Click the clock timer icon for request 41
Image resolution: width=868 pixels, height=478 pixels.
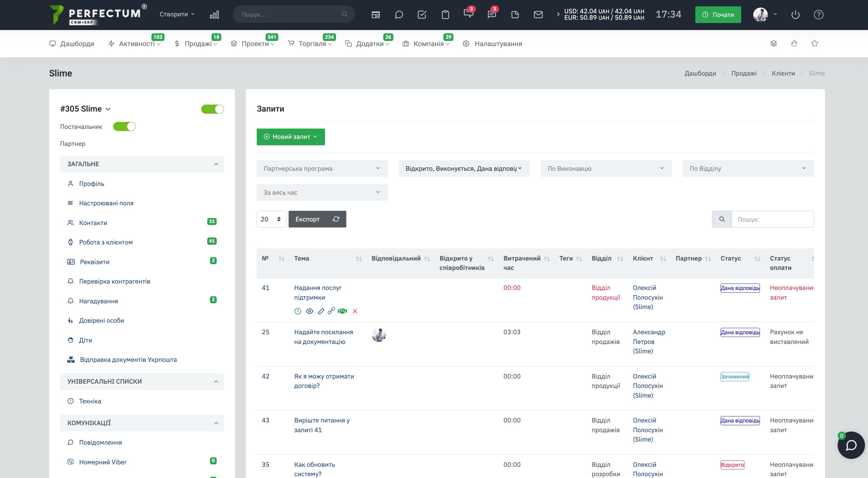tap(297, 311)
